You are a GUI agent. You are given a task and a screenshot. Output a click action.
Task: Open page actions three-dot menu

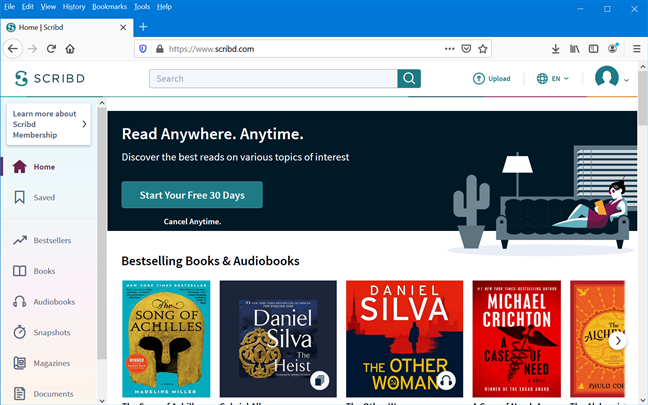[450, 49]
